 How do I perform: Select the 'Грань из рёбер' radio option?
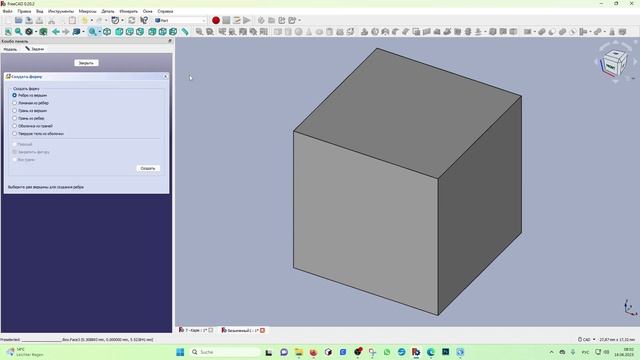tap(14, 118)
